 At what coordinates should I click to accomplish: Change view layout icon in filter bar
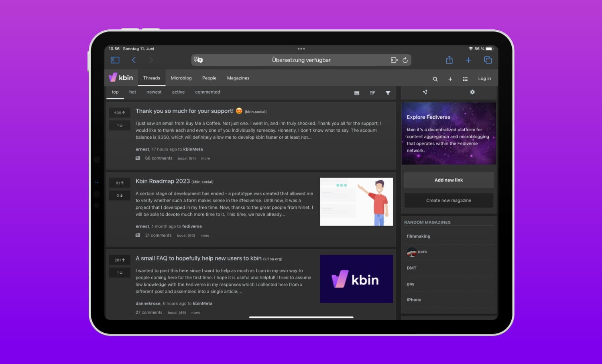pyautogui.click(x=357, y=93)
